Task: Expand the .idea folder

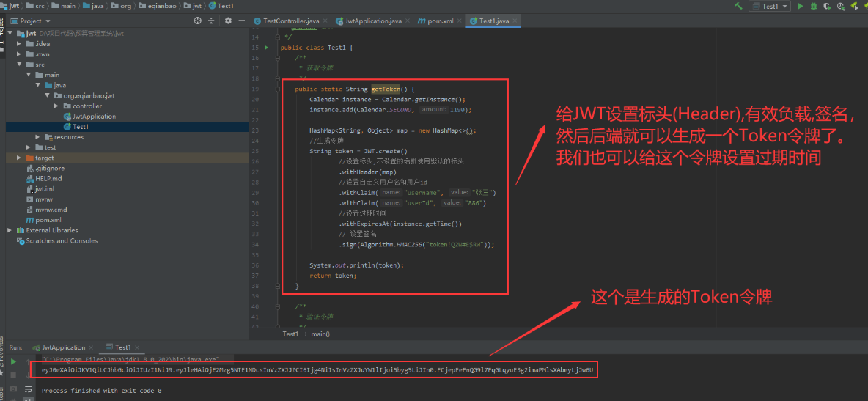Action: (19, 44)
